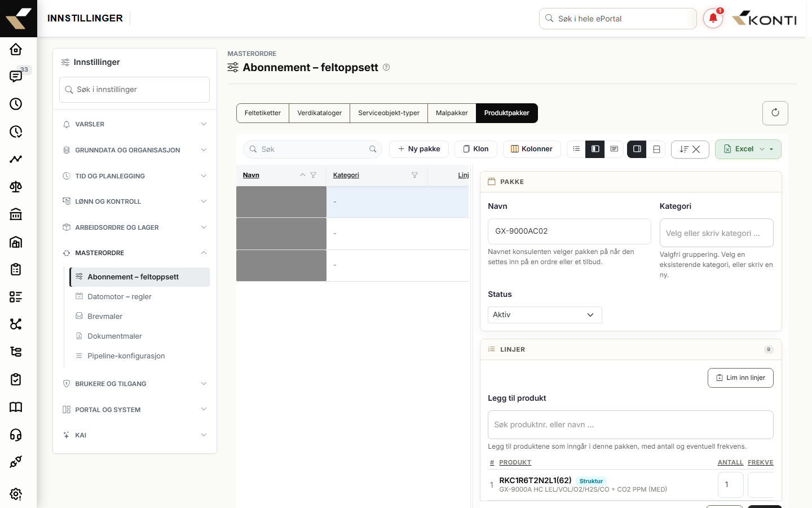Select the bottom detail panel layout icon
Screen dimensions: 812x508
click(x=656, y=149)
